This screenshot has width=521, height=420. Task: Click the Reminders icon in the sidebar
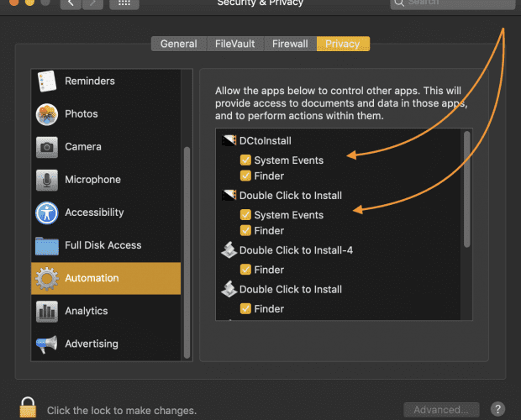47,81
